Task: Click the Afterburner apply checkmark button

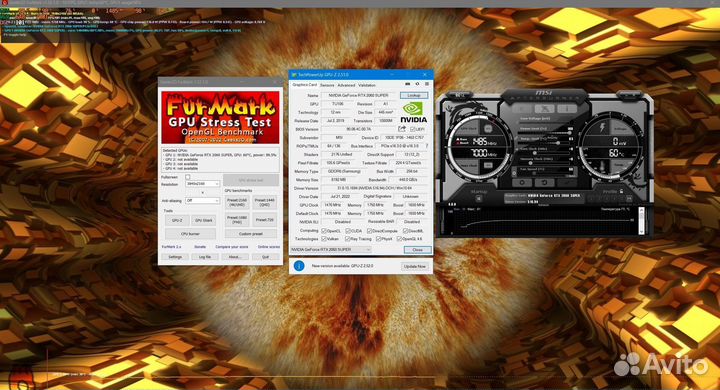Action: pyautogui.click(x=567, y=182)
